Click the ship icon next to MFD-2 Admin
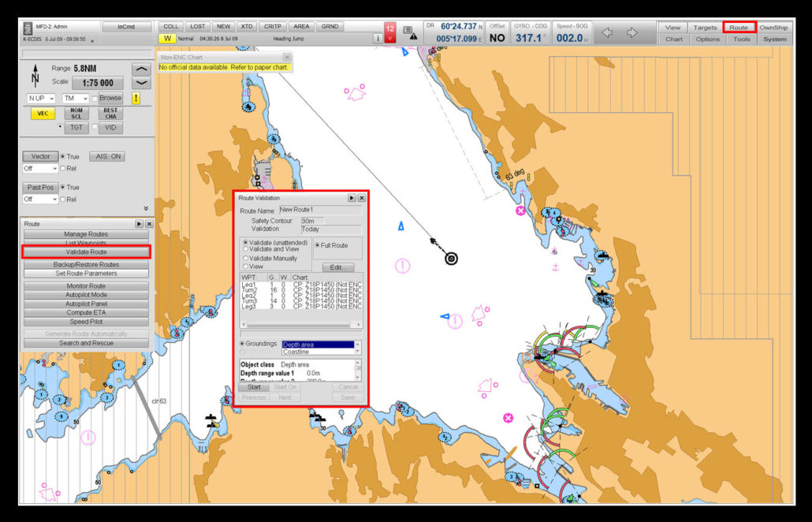 pos(28,28)
